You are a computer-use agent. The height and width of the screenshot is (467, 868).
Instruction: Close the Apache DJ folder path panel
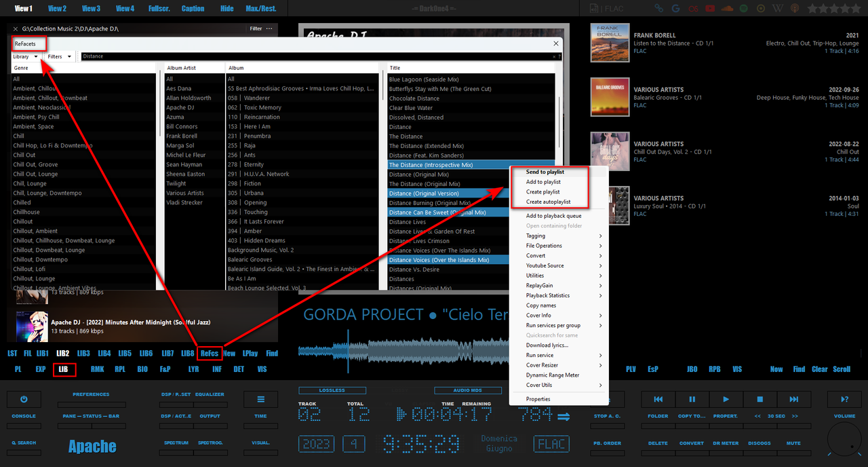pos(16,29)
